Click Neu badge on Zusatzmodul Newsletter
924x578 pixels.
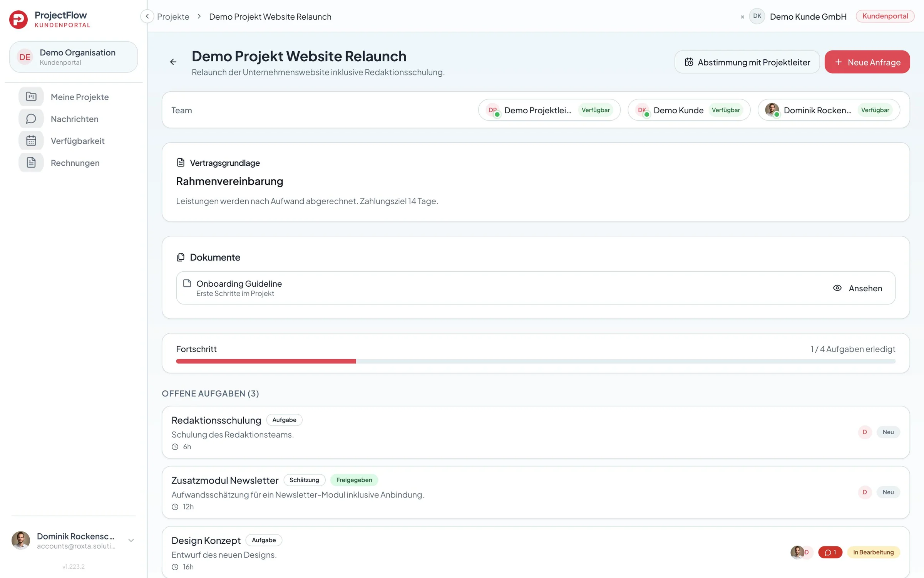tap(888, 492)
